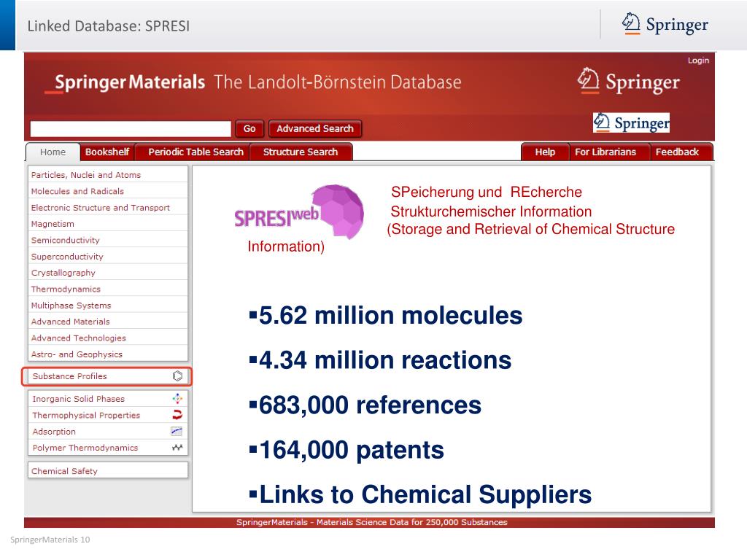The image size is (747, 560).
Task: Click the Thermophysical Properties red icon
Action: [x=177, y=415]
